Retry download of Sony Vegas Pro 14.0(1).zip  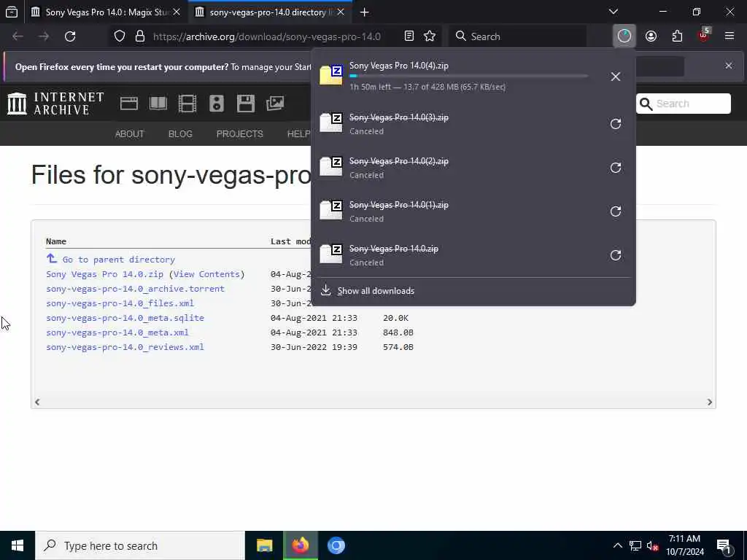tap(616, 211)
